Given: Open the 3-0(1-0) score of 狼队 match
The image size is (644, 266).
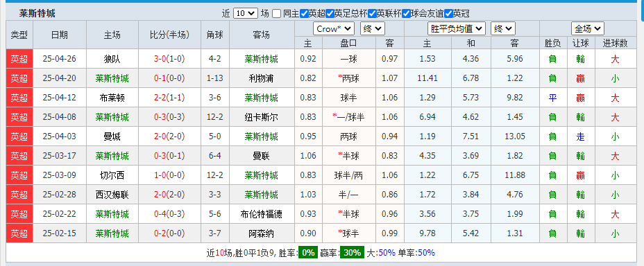Looking at the screenshot, I should point(169,59).
